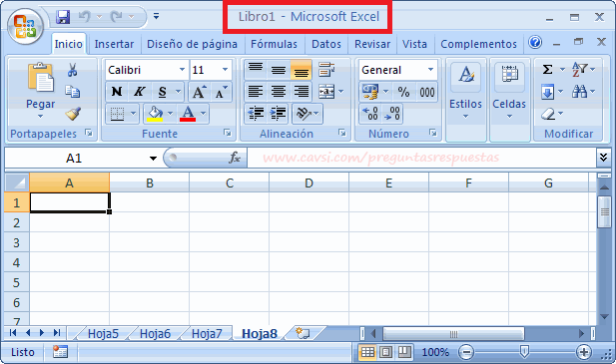The width and height of the screenshot is (616, 364).
Task: Decrease font size with small A icon
Action: coord(222,92)
